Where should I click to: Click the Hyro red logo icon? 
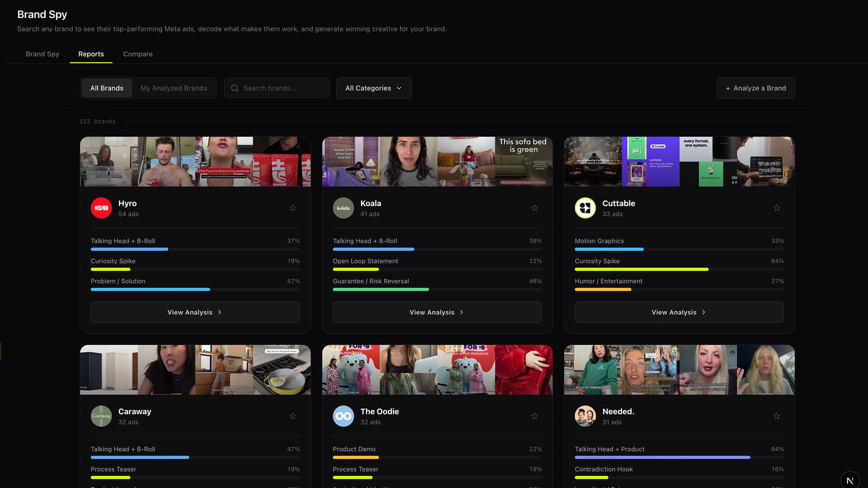tap(101, 208)
